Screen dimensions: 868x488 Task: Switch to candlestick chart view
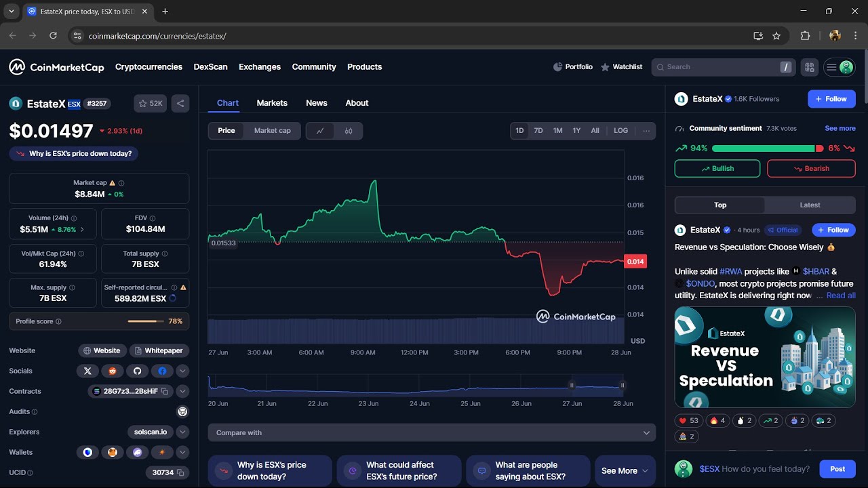(x=349, y=131)
